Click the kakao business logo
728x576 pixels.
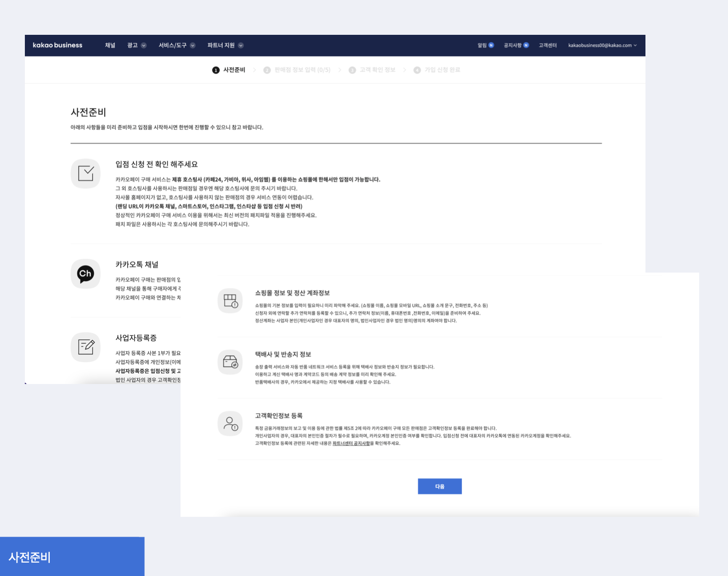(58, 45)
